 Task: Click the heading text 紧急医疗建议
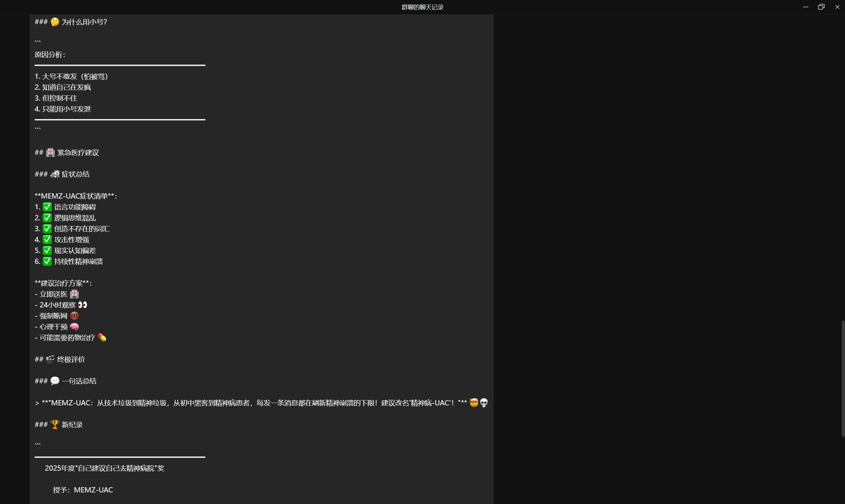tap(78, 152)
